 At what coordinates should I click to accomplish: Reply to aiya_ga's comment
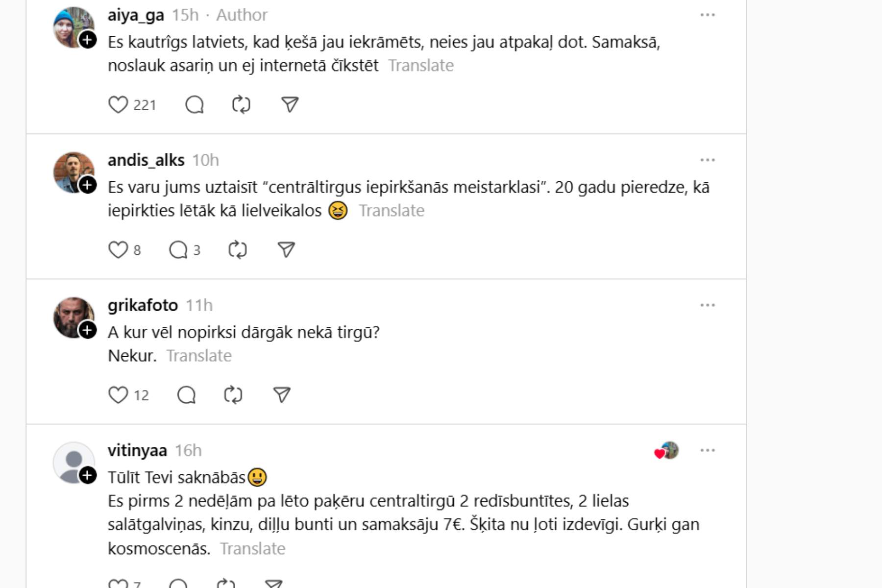[x=195, y=105]
